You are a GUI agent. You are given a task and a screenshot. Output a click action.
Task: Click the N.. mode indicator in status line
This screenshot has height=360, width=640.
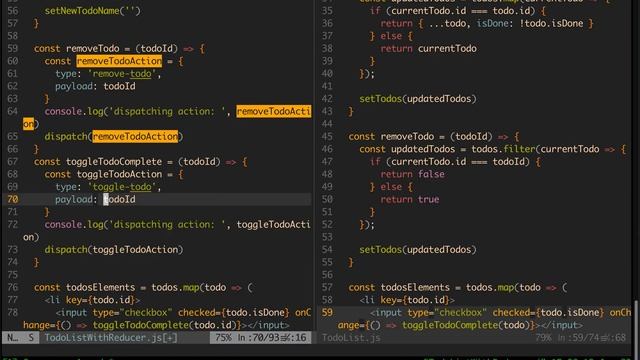[13, 338]
